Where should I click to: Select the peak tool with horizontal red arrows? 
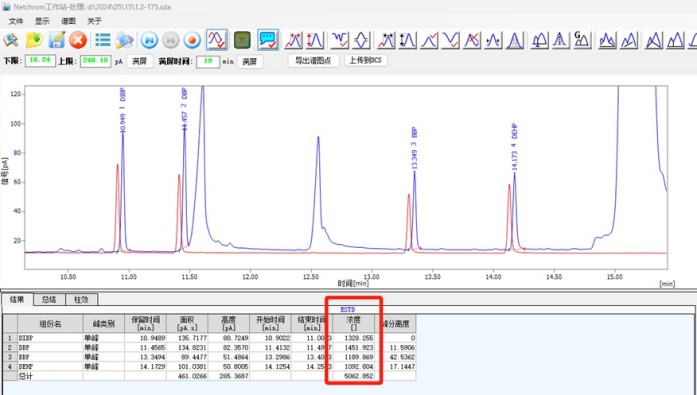(294, 40)
